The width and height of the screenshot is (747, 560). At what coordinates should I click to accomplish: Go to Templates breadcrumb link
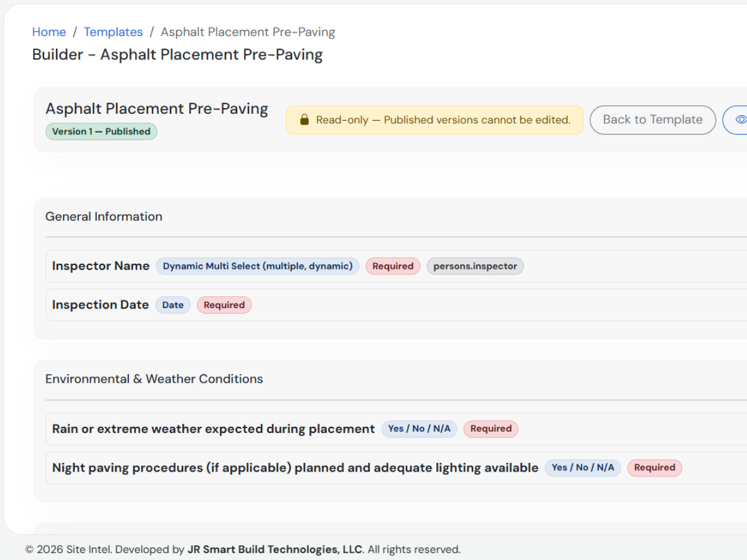[x=113, y=32]
